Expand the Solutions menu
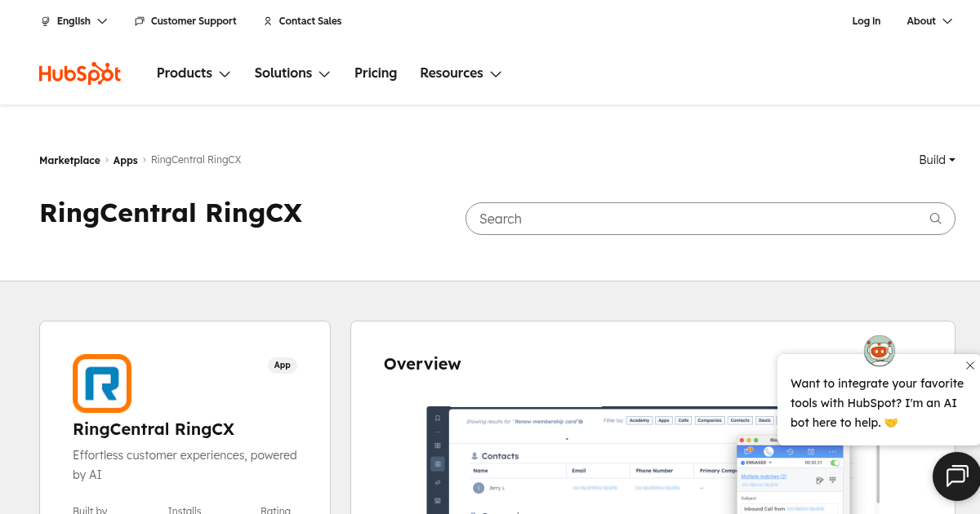This screenshot has height=514, width=980. [292, 73]
